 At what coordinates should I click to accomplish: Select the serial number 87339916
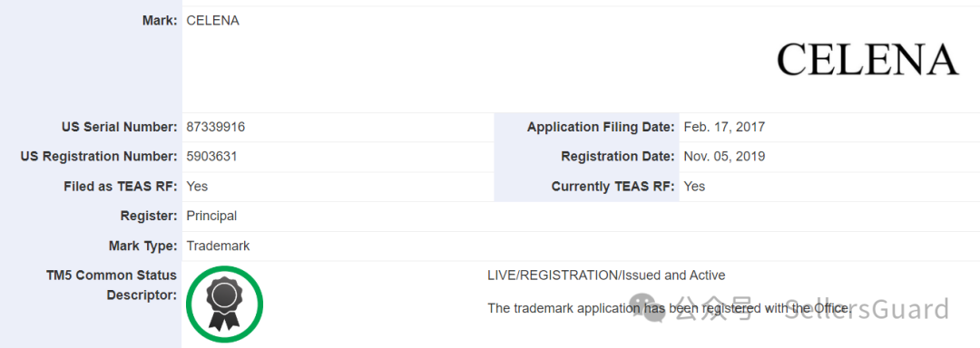216,127
